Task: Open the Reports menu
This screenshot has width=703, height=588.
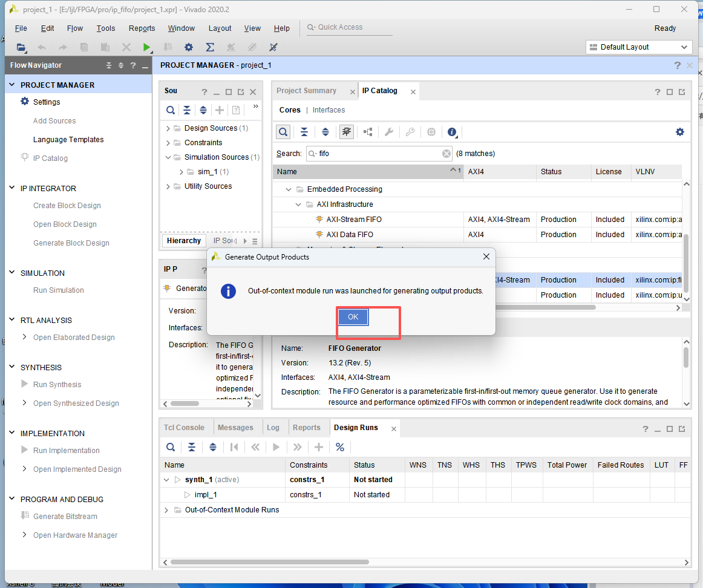Action: (x=142, y=28)
